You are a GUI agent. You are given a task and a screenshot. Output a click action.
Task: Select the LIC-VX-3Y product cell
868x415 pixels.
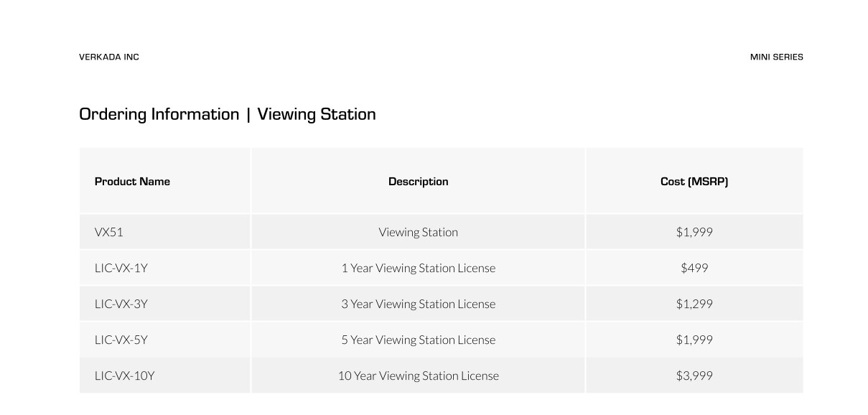[121, 304]
